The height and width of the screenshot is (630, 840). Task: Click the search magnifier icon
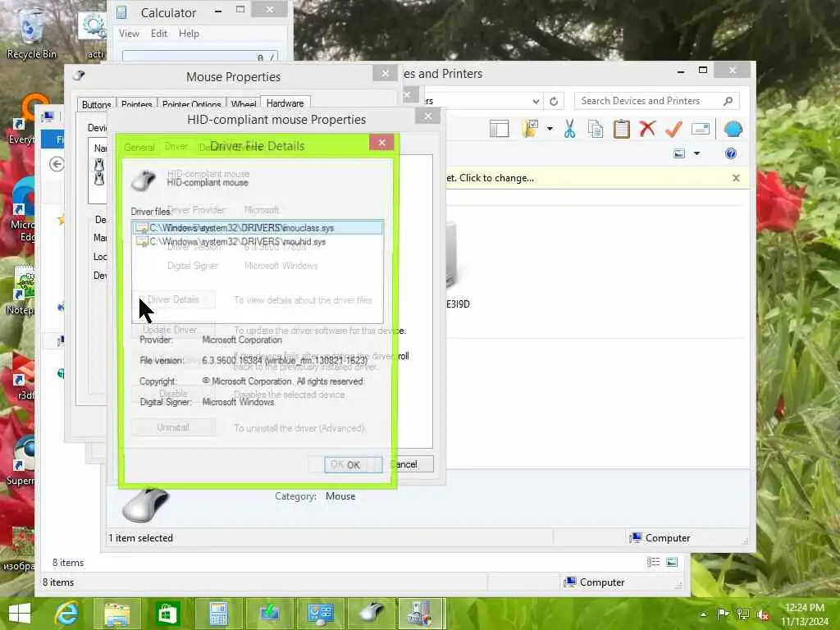click(728, 101)
